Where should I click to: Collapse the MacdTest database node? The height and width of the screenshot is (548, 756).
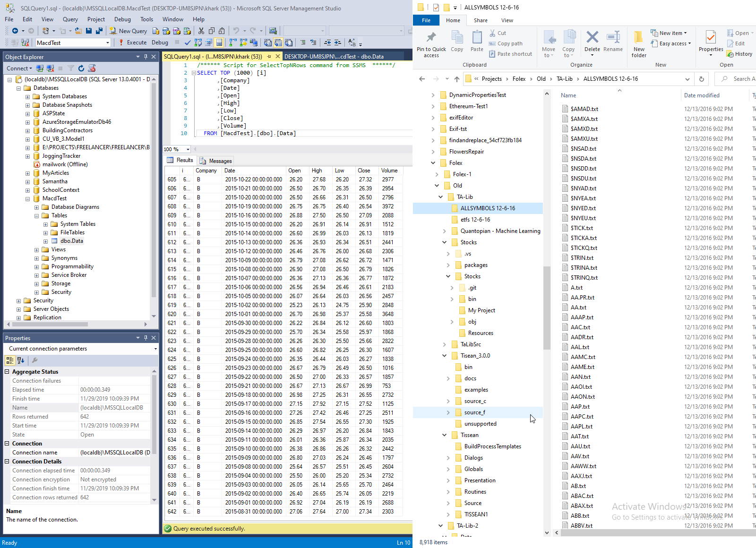tap(27, 198)
